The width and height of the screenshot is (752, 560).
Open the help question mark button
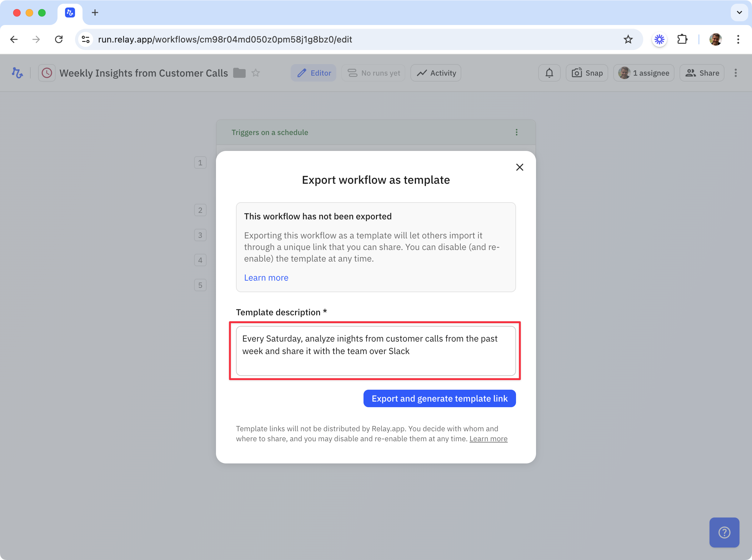tap(724, 532)
